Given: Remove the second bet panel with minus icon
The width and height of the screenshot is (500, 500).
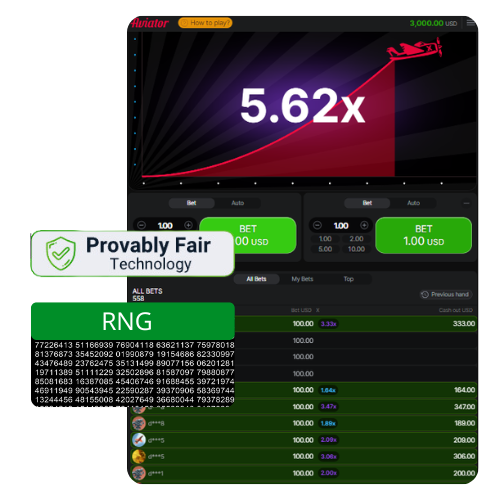Looking at the screenshot, I should (x=466, y=203).
